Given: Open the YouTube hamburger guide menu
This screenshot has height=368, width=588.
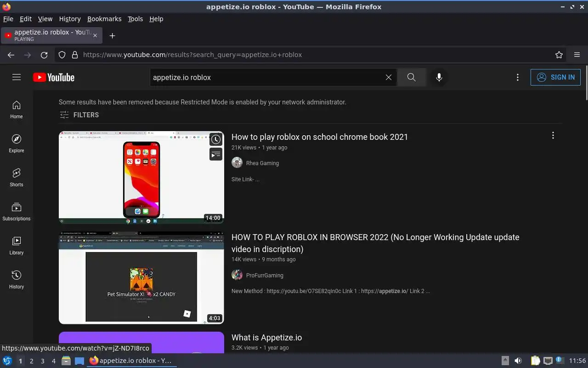Looking at the screenshot, I should pyautogui.click(x=17, y=77).
